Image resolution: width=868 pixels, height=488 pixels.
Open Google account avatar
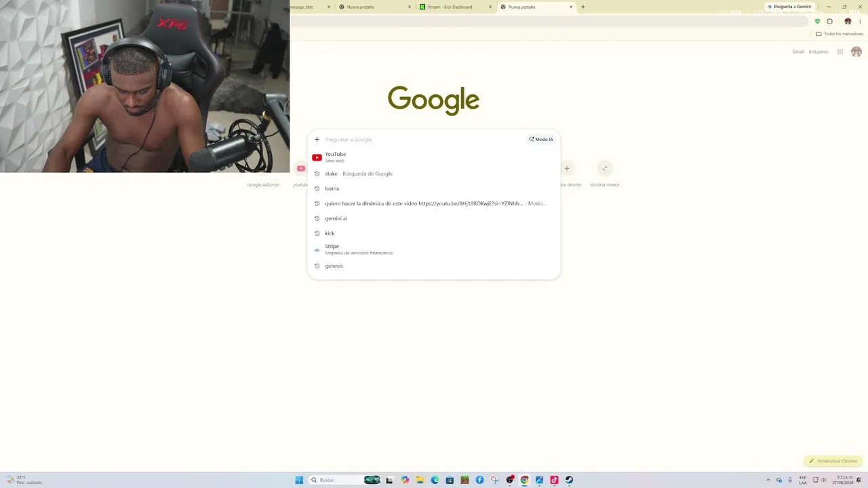click(856, 52)
